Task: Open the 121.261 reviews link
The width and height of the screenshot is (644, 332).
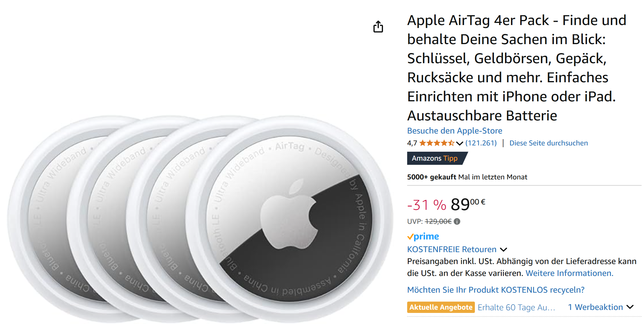Action: click(x=481, y=143)
